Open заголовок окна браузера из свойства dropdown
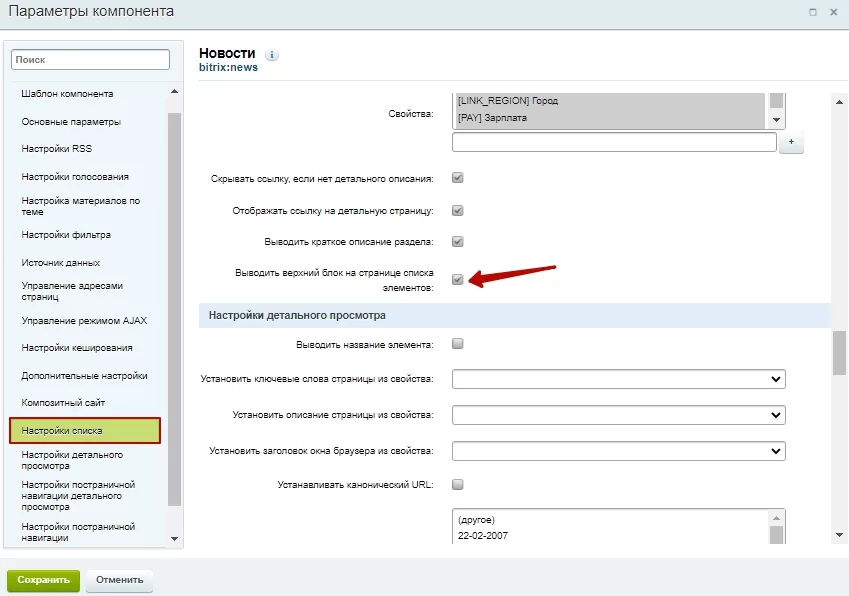Screen dimensions: 849x596 [618, 451]
